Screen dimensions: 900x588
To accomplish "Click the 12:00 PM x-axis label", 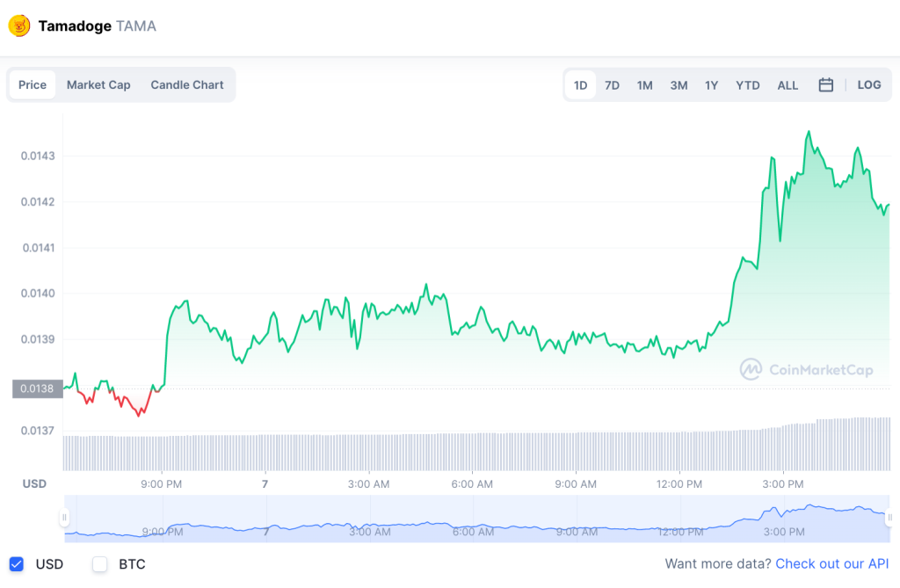I will (679, 484).
